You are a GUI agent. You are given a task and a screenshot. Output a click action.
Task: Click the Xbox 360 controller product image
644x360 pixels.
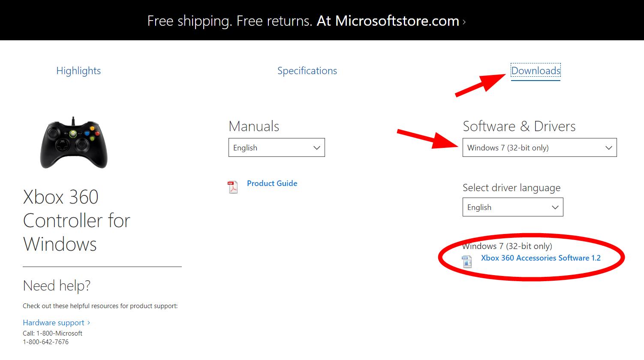click(x=74, y=143)
